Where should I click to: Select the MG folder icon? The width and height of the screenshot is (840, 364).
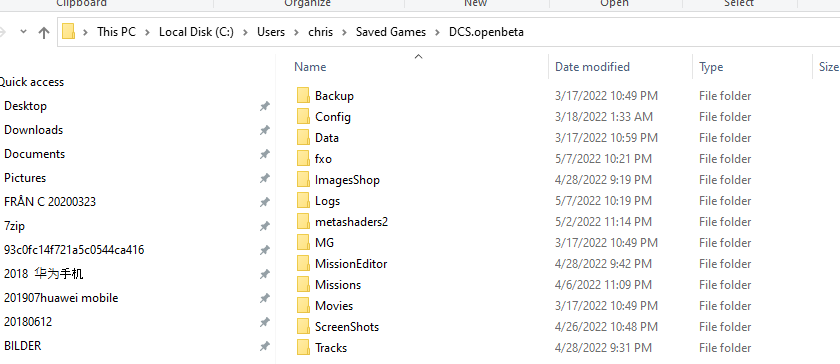[303, 242]
